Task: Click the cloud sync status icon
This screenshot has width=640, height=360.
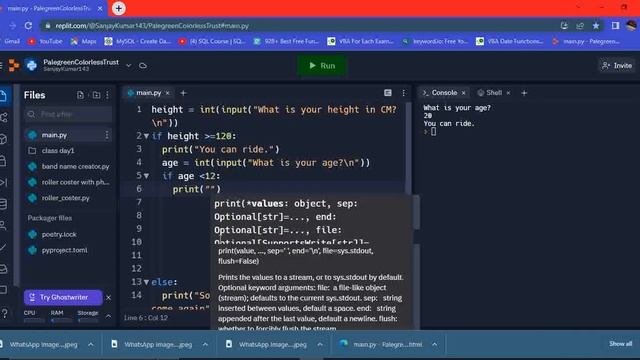Action: coord(143,65)
